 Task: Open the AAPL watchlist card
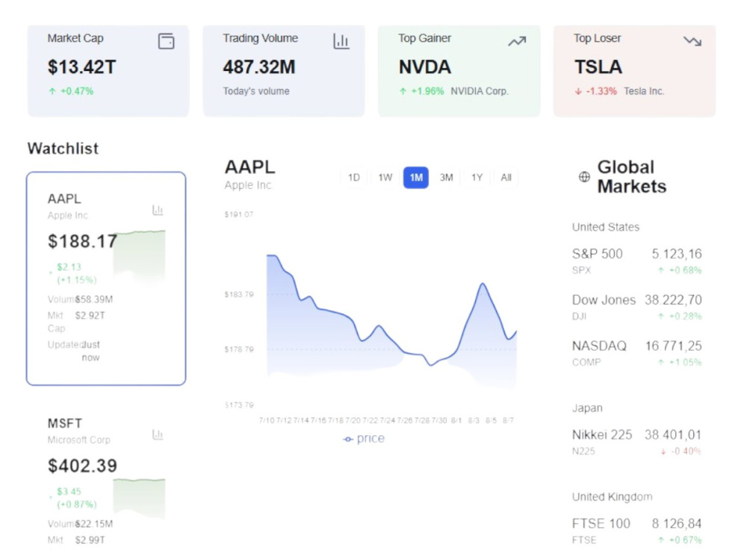[x=106, y=279]
